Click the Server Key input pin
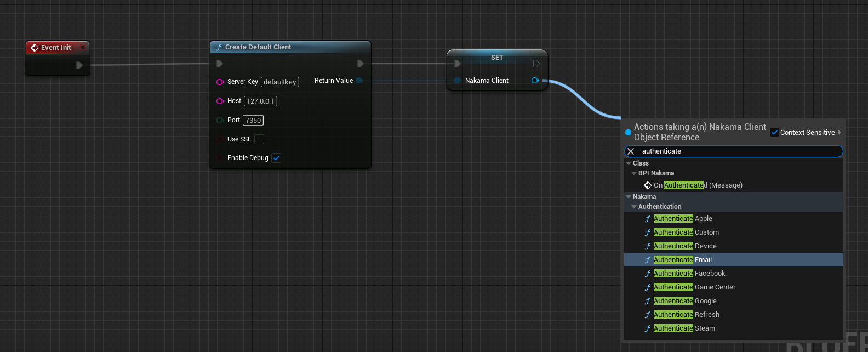Image resolution: width=868 pixels, height=352 pixels. pos(220,82)
